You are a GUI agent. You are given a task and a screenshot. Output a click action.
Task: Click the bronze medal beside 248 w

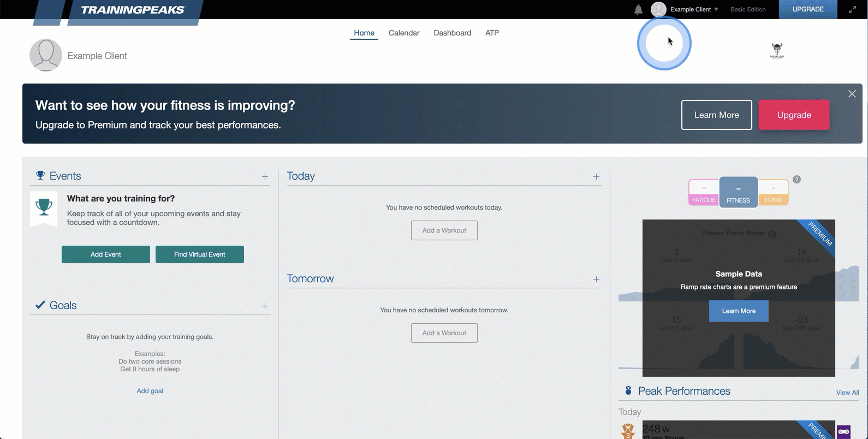point(628,431)
